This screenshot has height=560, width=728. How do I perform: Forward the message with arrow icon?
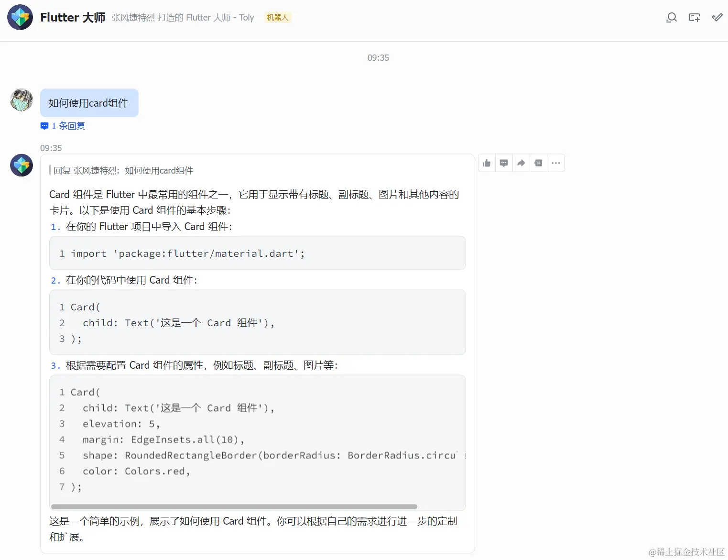click(x=521, y=163)
